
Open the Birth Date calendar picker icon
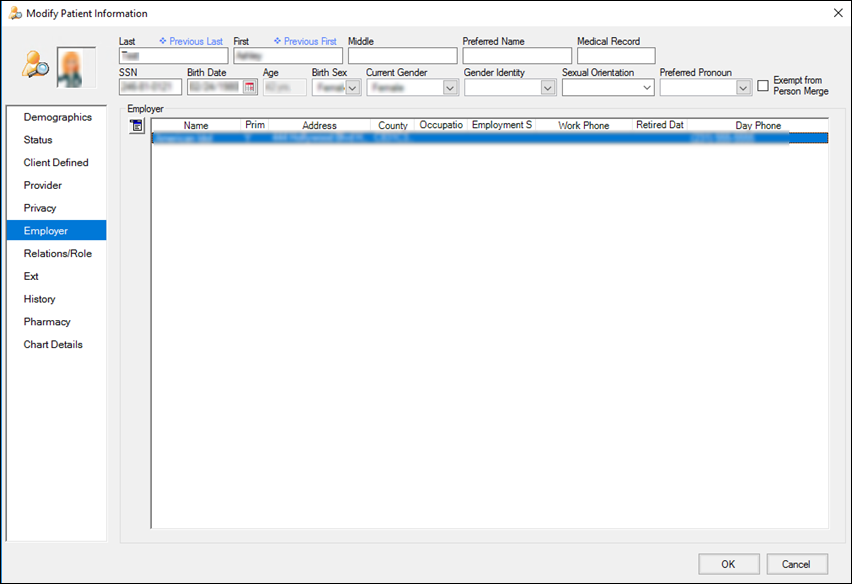(x=249, y=87)
